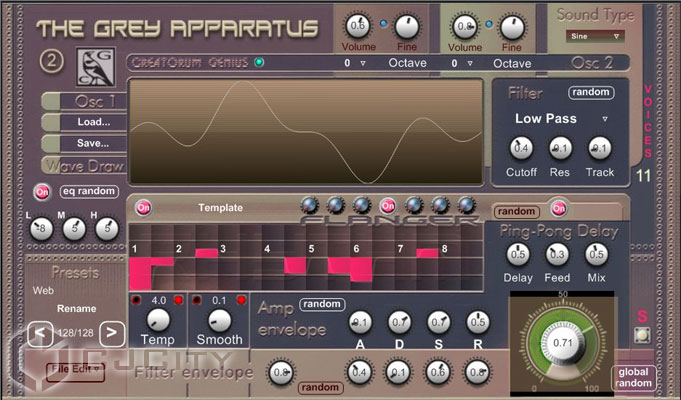Click the Template label
681x400 pixels.
click(x=221, y=208)
